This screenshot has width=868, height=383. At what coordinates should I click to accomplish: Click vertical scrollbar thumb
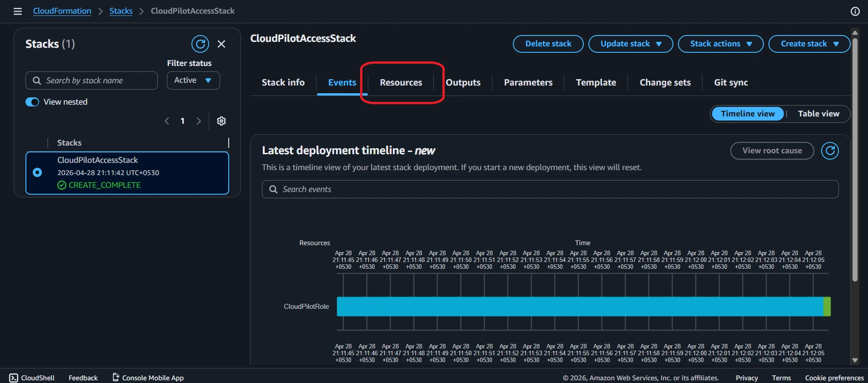[855, 159]
